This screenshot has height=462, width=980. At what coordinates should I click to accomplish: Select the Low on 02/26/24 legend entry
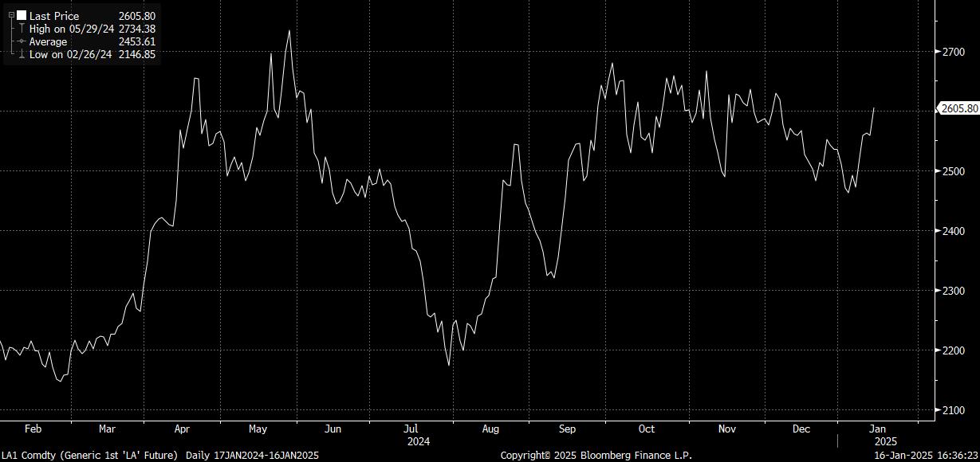pyautogui.click(x=71, y=54)
